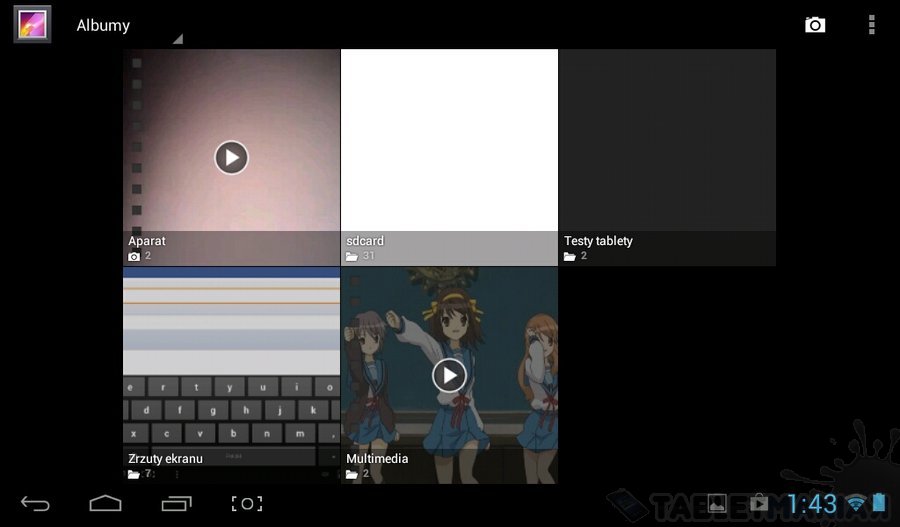Screen dimensions: 900x527
Task: Take a screenshot with the capture icon
Action: 247,503
